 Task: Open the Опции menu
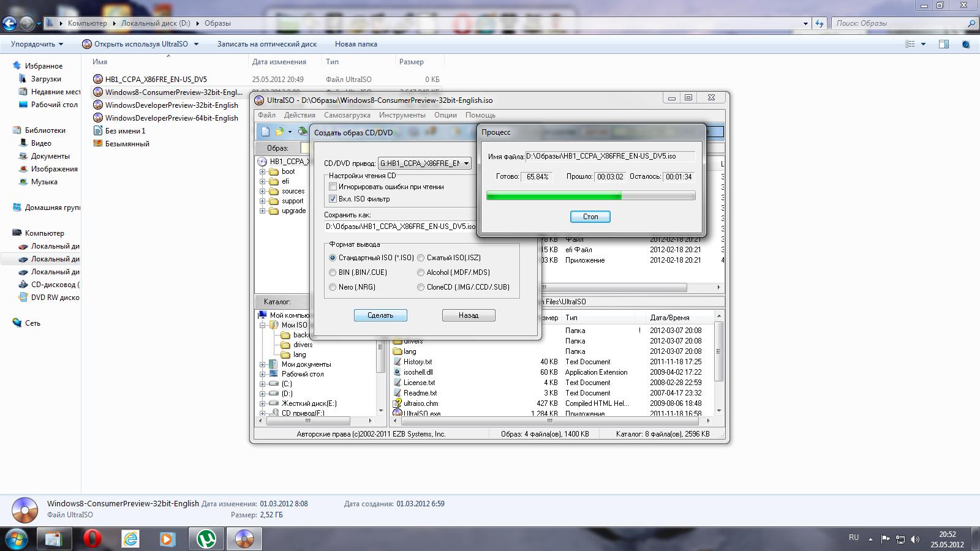point(445,115)
